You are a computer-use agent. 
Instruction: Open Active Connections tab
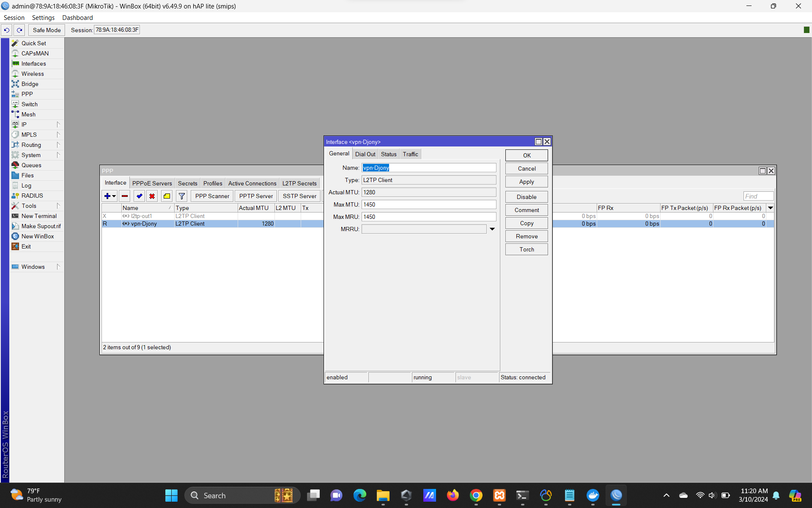click(x=252, y=183)
